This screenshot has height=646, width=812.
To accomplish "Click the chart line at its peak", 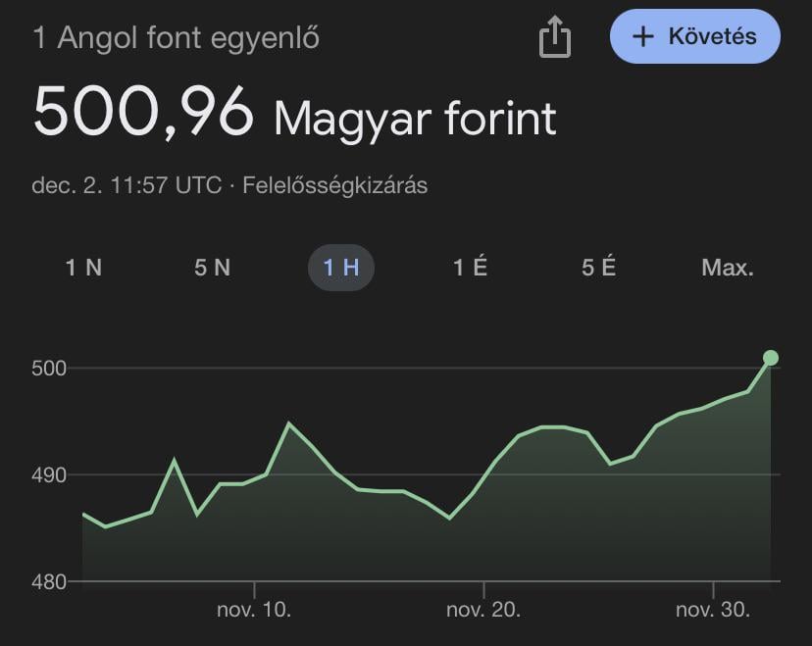I will coord(289,422).
